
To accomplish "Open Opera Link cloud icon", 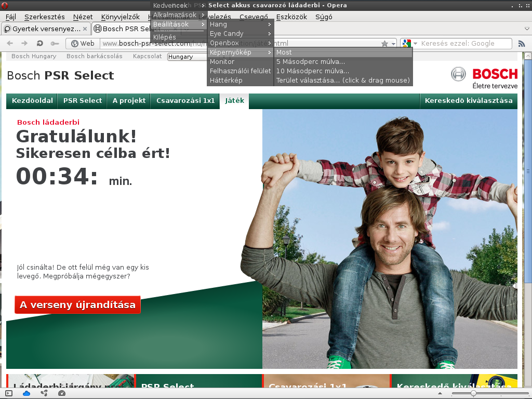I will [x=26, y=393].
